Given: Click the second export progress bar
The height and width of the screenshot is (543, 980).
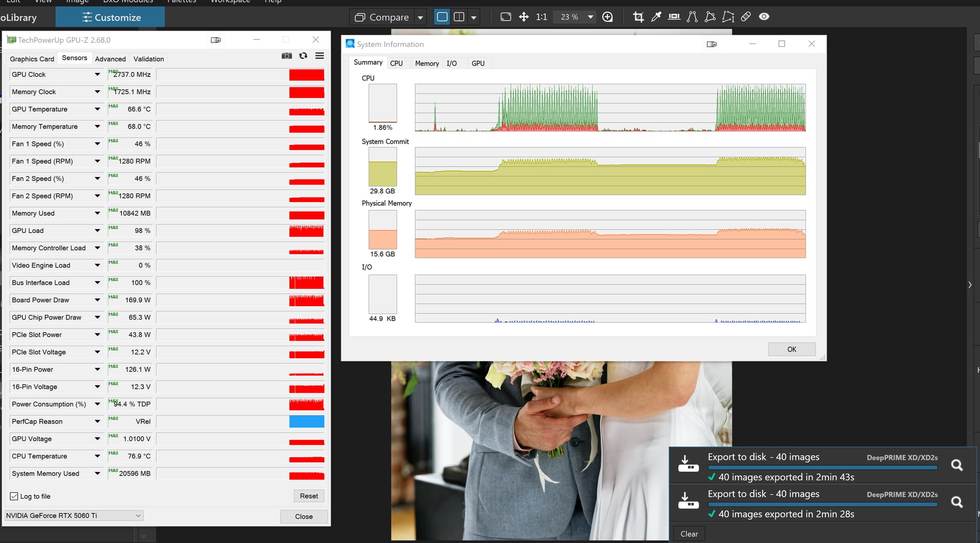Looking at the screenshot, I should (x=822, y=504).
